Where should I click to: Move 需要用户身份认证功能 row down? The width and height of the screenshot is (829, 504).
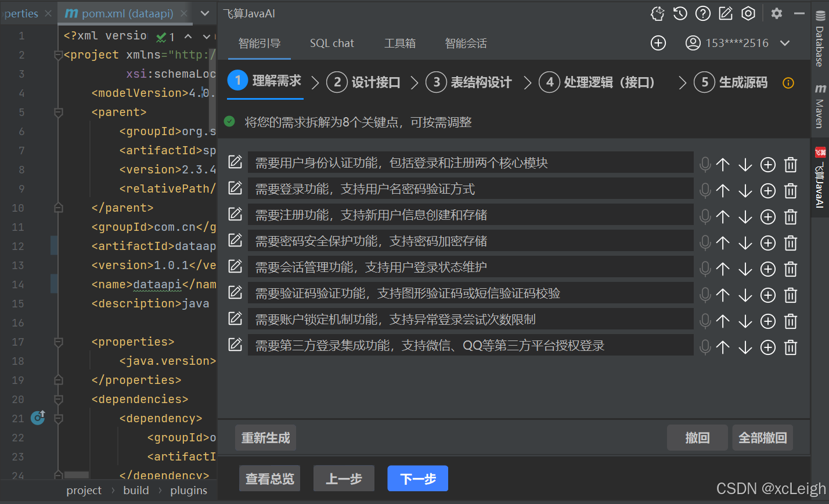click(x=745, y=165)
